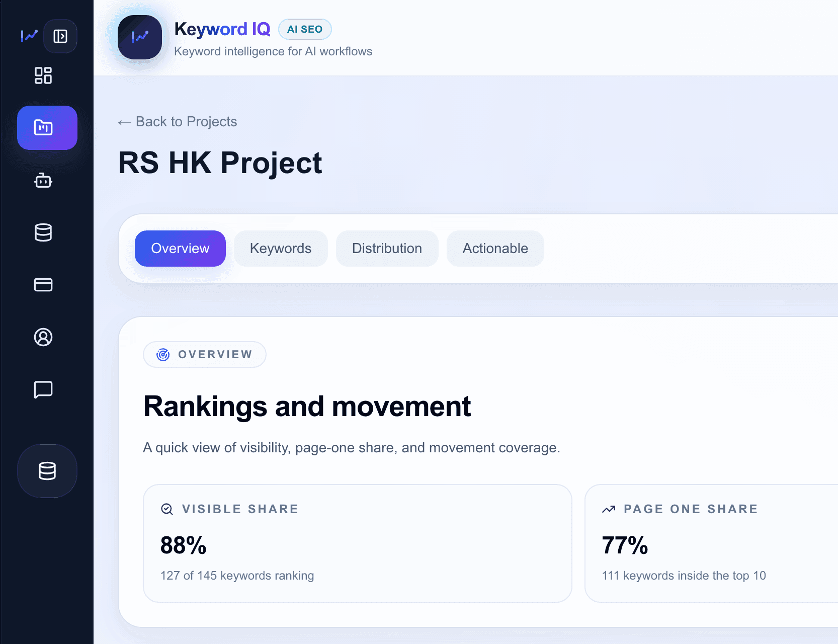Image resolution: width=838 pixels, height=644 pixels.
Task: Click the analytics trend icon at top left
Action: click(29, 36)
